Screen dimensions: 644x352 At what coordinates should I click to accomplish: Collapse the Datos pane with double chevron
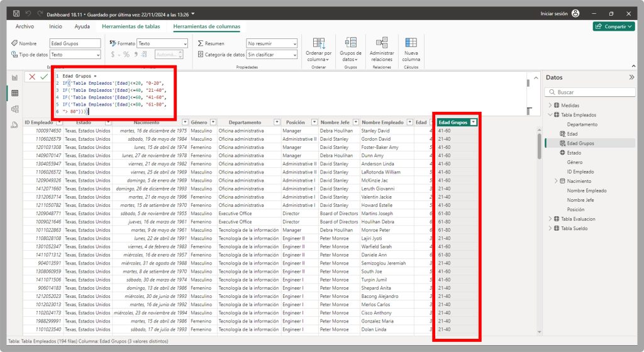[631, 77]
